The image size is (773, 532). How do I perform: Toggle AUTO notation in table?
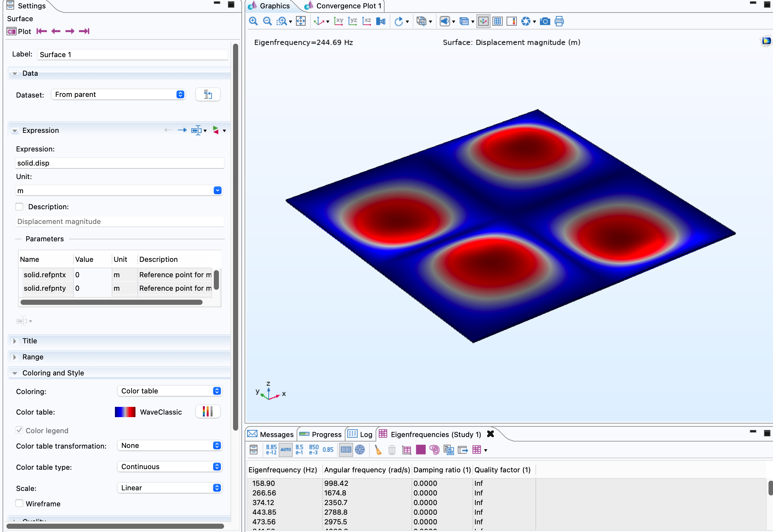(285, 450)
